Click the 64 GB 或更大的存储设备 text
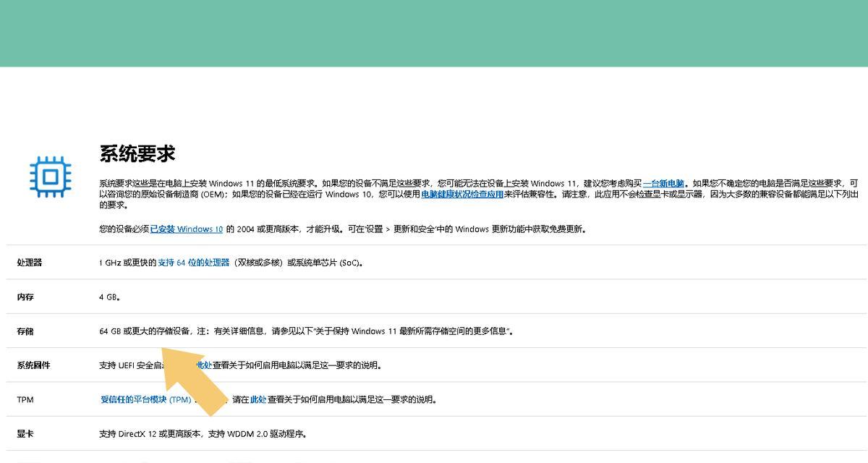 (145, 331)
